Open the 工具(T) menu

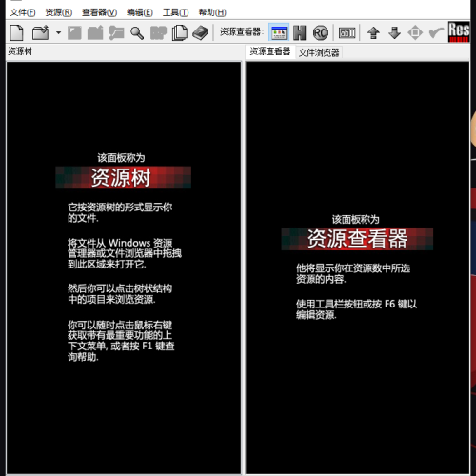pos(176,12)
